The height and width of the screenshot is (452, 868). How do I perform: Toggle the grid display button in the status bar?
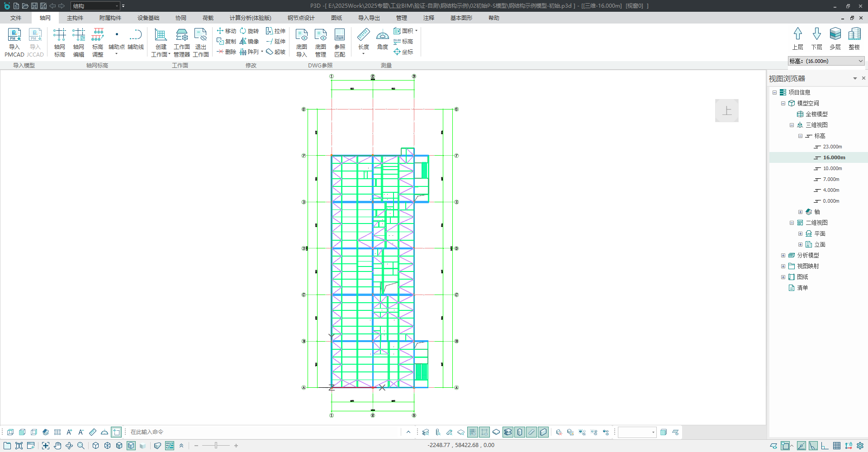pyautogui.click(x=837, y=446)
